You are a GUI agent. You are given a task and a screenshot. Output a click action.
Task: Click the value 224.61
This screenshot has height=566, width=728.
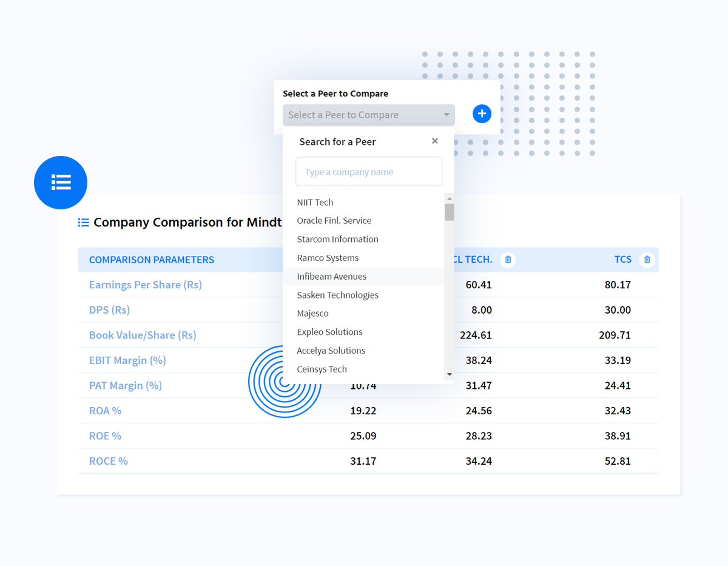click(476, 335)
